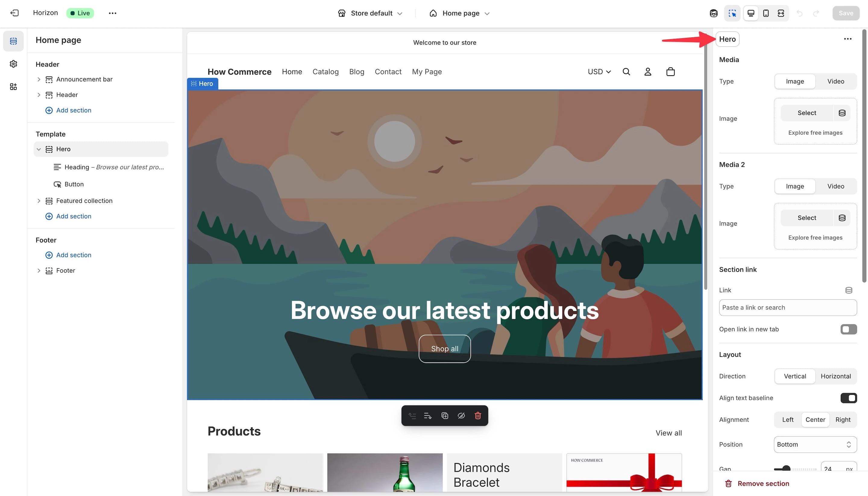
Task: Click the storefront search magnifier icon
Action: coord(626,72)
